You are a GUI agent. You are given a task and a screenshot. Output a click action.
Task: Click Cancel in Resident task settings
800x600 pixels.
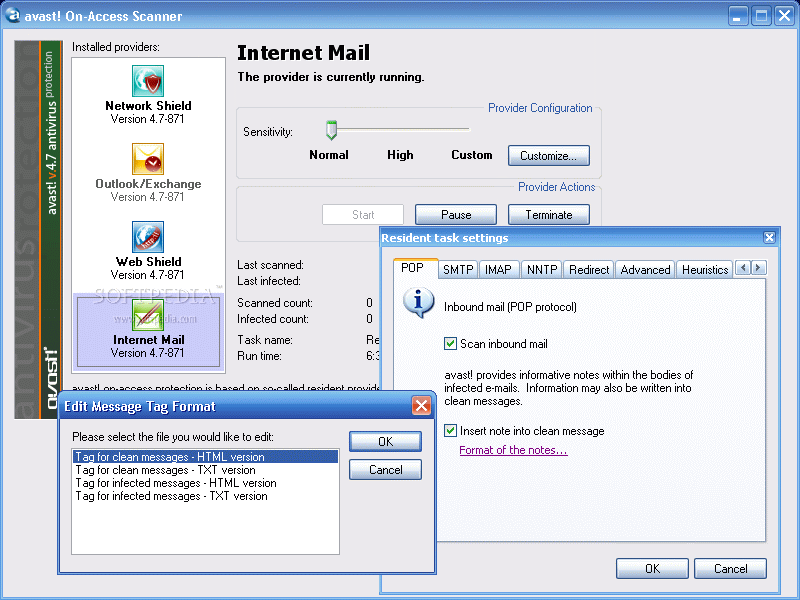(x=730, y=568)
